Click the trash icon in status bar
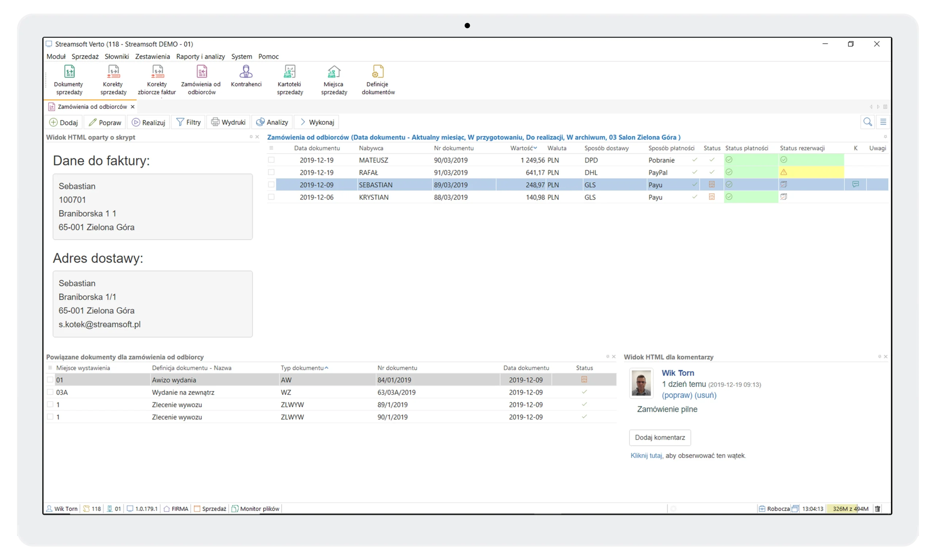This screenshot has width=934, height=560. [877, 509]
